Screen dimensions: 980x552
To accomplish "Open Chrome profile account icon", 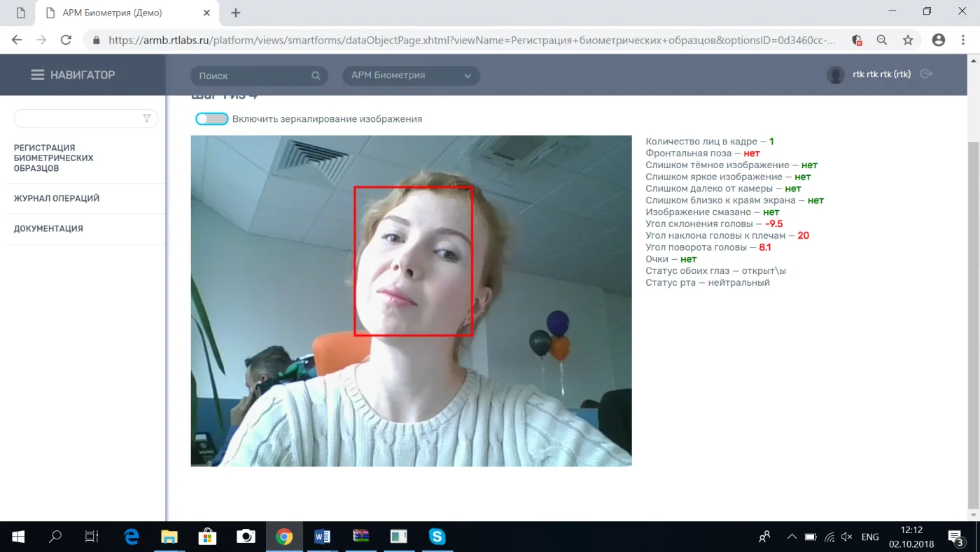I will [x=939, y=41].
